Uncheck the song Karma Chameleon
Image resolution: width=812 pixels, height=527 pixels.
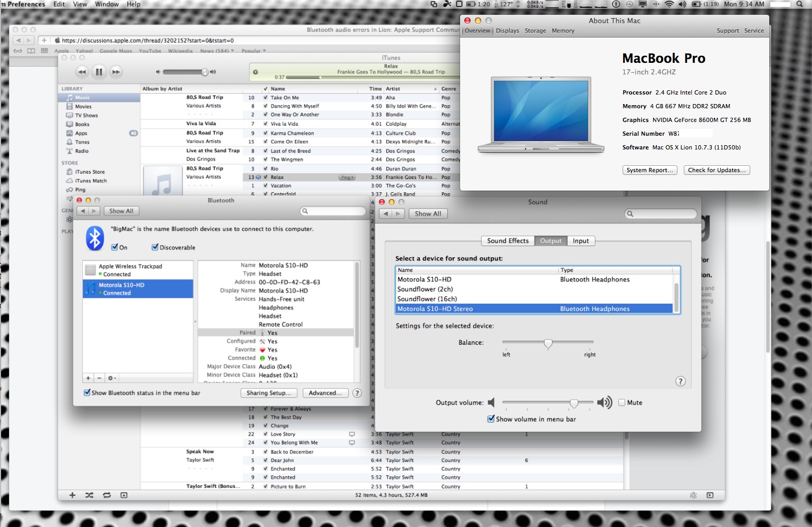point(265,133)
